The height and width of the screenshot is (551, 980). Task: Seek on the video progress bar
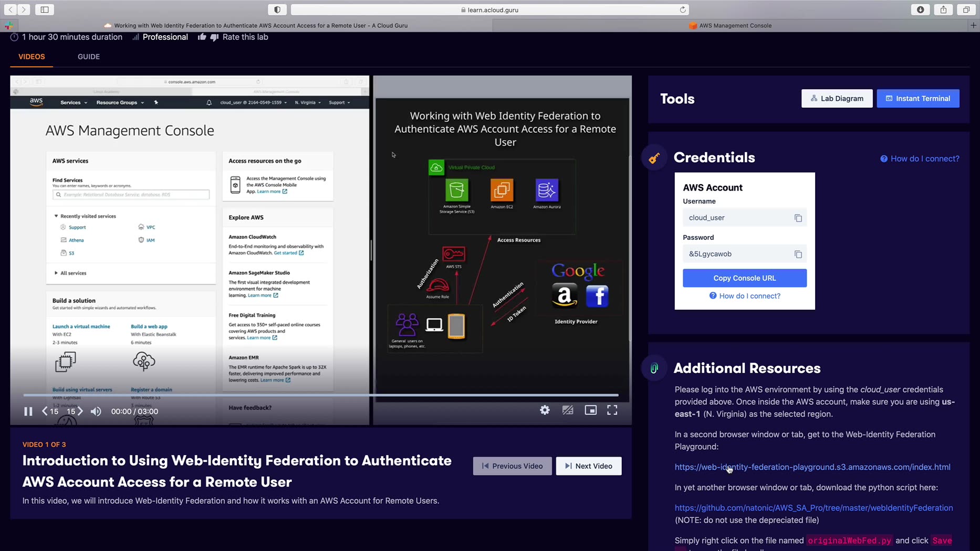point(320,395)
